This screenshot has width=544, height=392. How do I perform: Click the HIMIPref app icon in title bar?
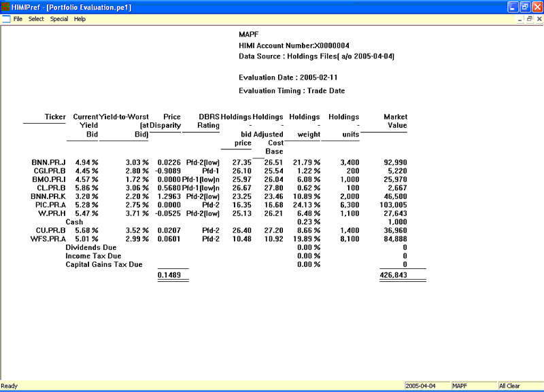coord(5,7)
